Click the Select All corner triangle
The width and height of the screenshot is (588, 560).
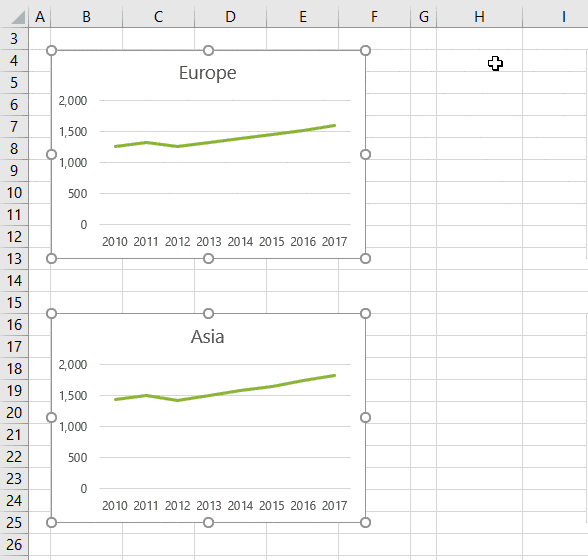point(18,17)
